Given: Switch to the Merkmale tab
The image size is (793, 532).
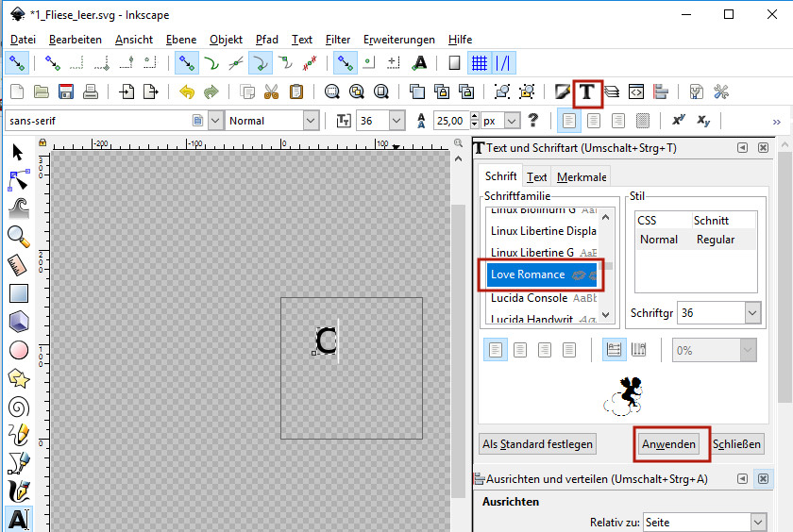Looking at the screenshot, I should click(582, 177).
